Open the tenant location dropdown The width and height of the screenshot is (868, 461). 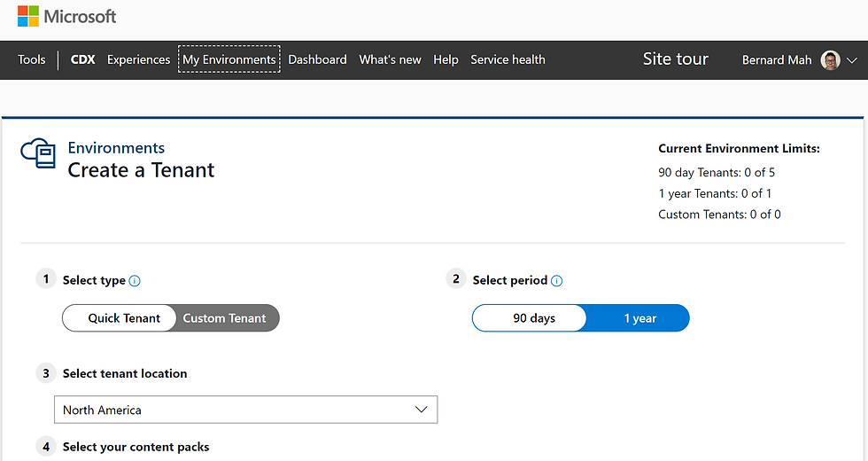coord(246,410)
